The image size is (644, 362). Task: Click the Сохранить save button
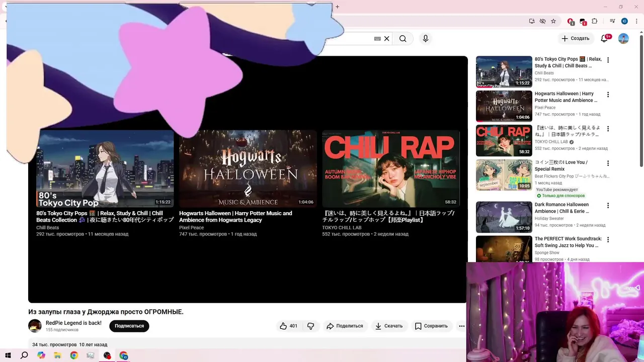pyautogui.click(x=431, y=326)
